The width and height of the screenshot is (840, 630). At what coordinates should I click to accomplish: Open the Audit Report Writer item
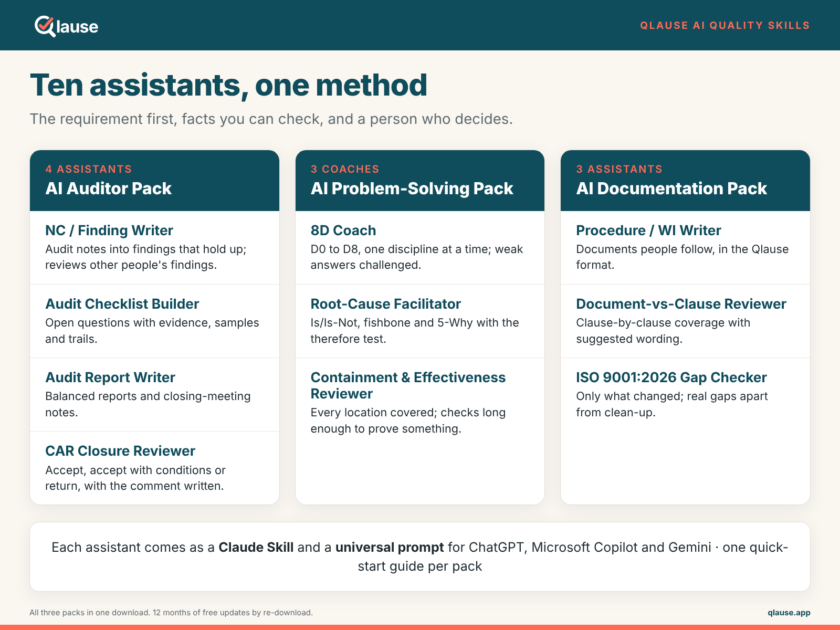(x=154, y=395)
